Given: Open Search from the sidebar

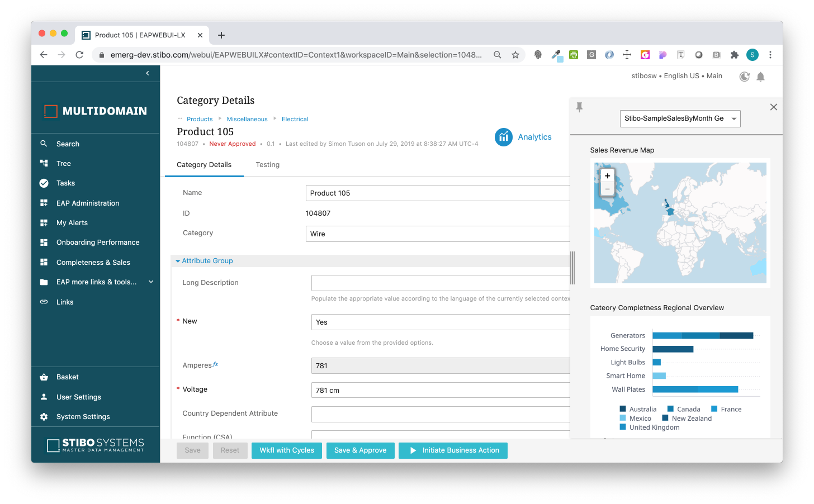Looking at the screenshot, I should click(67, 144).
